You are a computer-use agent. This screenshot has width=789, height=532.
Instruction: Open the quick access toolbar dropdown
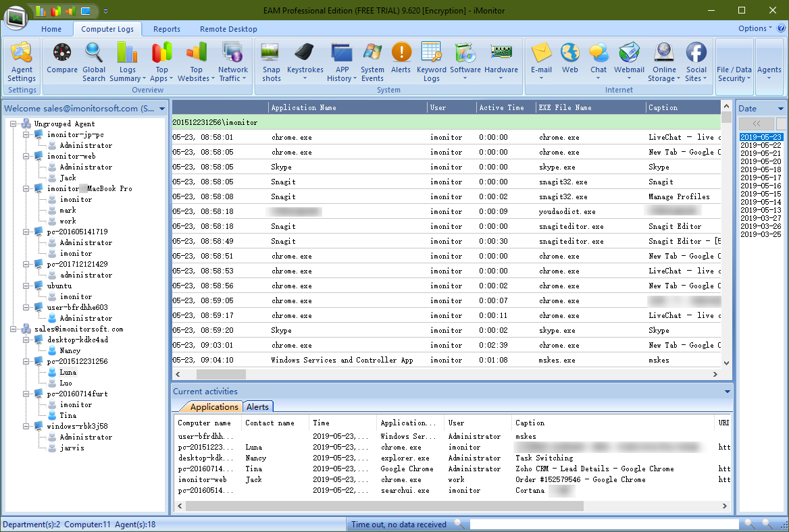[105, 11]
